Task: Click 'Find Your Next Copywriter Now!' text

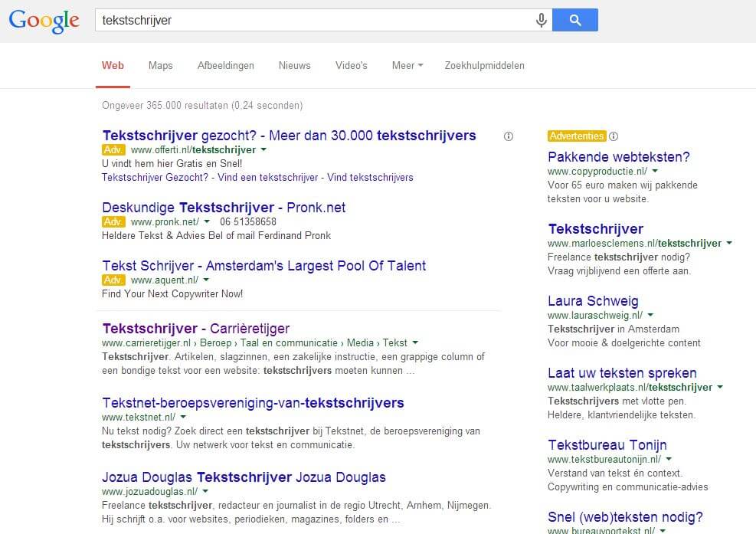Action: pos(172,293)
